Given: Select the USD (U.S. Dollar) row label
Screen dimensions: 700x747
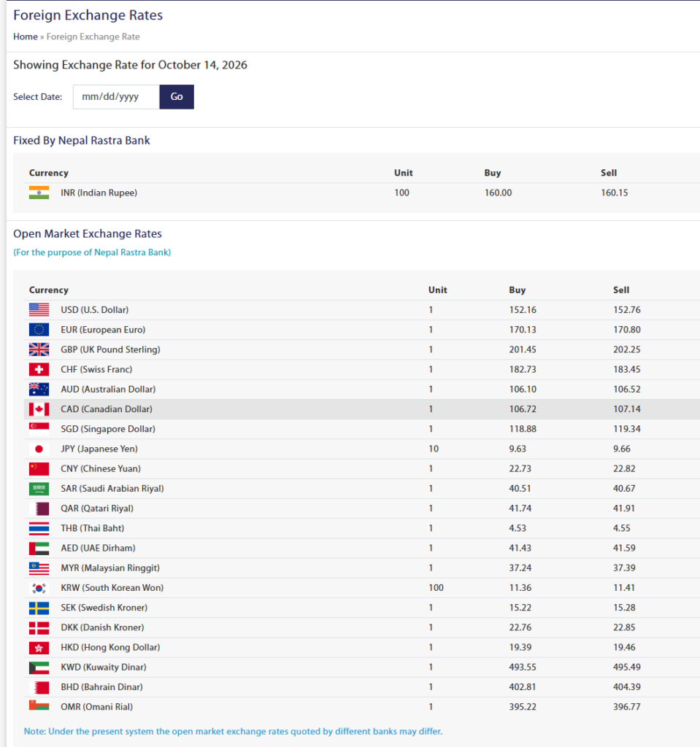Looking at the screenshot, I should click(94, 310).
